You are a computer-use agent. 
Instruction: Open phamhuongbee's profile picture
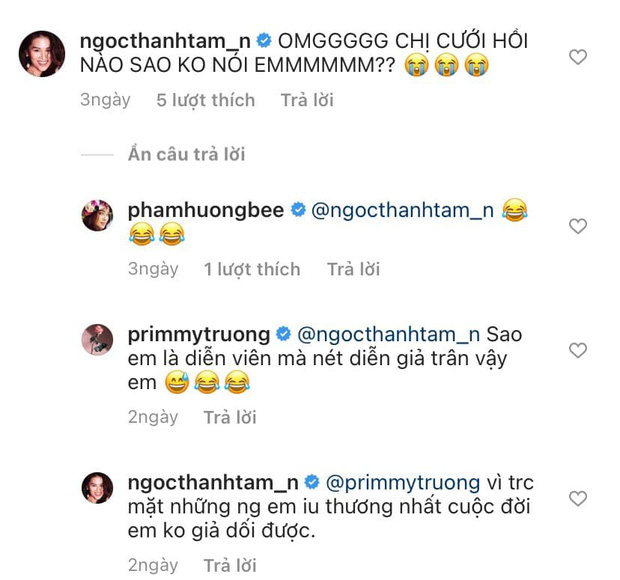click(x=97, y=214)
